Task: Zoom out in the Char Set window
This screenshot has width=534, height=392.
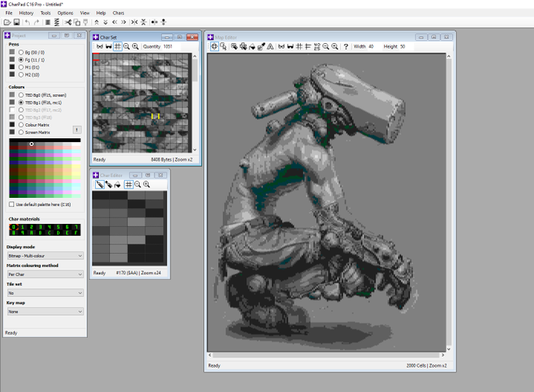Action: point(126,46)
